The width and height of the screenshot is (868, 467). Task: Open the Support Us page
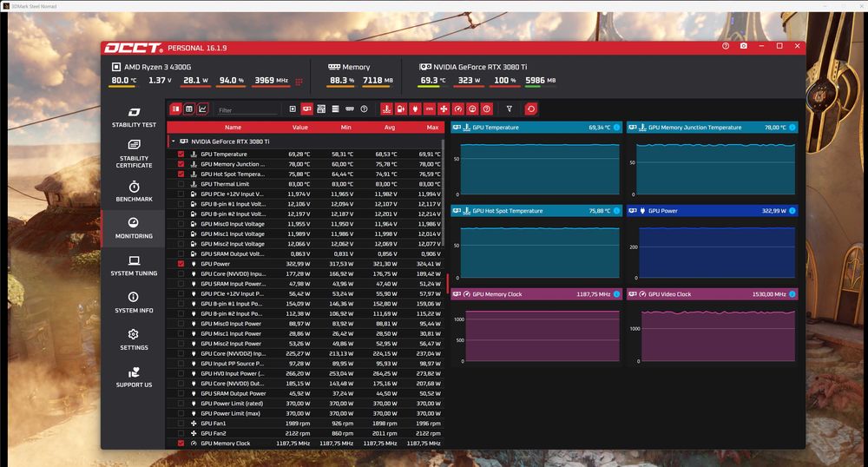pyautogui.click(x=134, y=377)
